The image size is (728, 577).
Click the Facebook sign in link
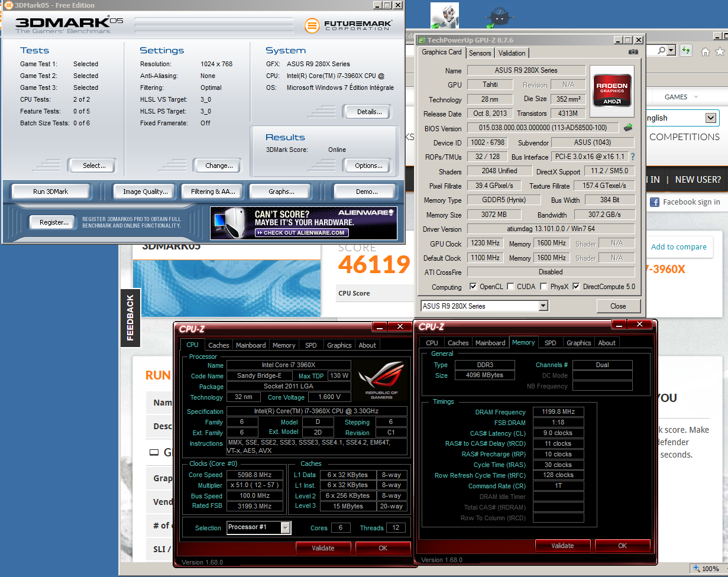click(x=691, y=202)
